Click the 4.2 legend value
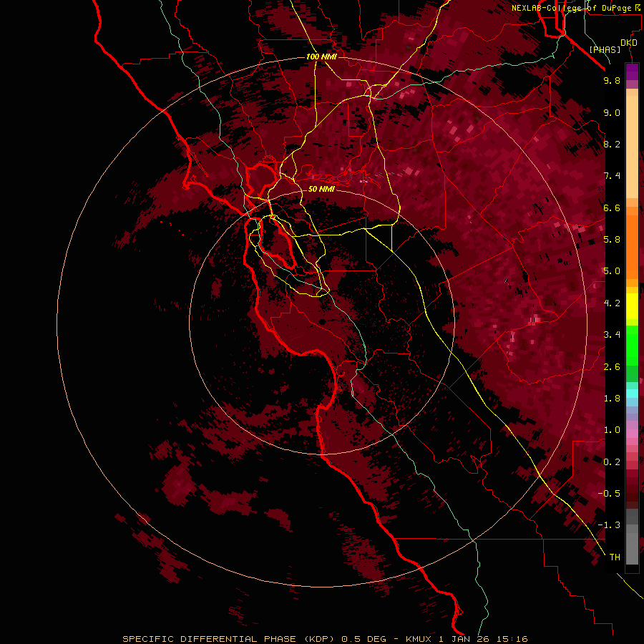The height and width of the screenshot is (644, 644). 612,303
